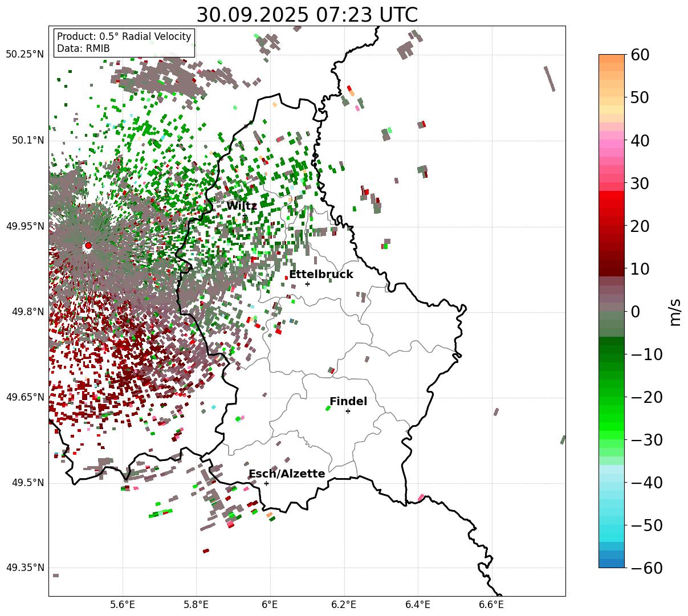Click the Esch/Alzette city label
Image resolution: width=688 pixels, height=616 pixels.
(x=287, y=474)
